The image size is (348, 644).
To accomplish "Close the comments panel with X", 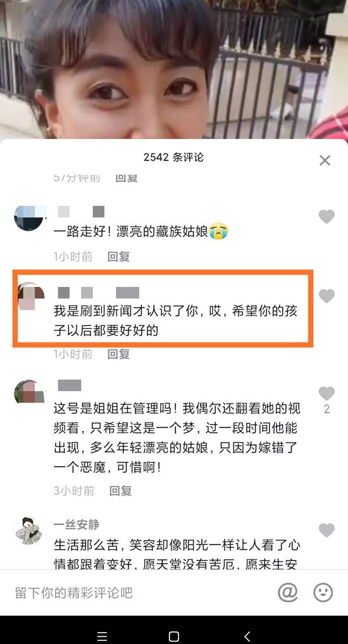I will [325, 161].
